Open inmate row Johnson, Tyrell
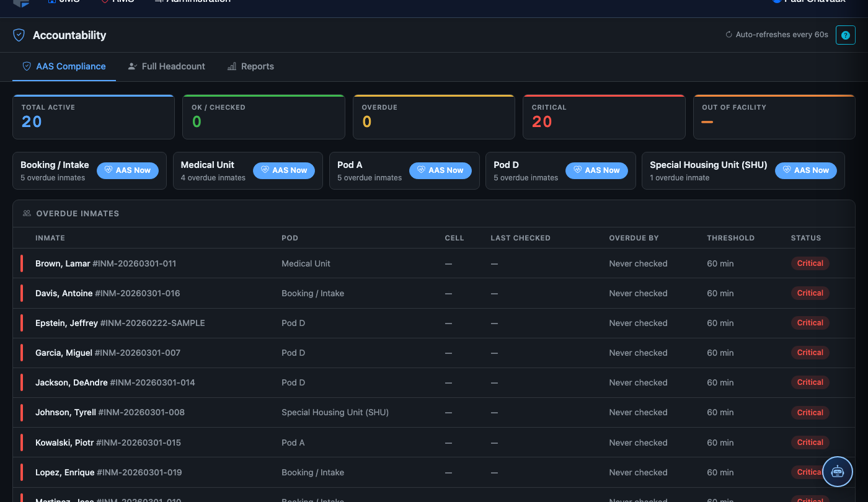Image resolution: width=868 pixels, height=502 pixels. coord(434,412)
